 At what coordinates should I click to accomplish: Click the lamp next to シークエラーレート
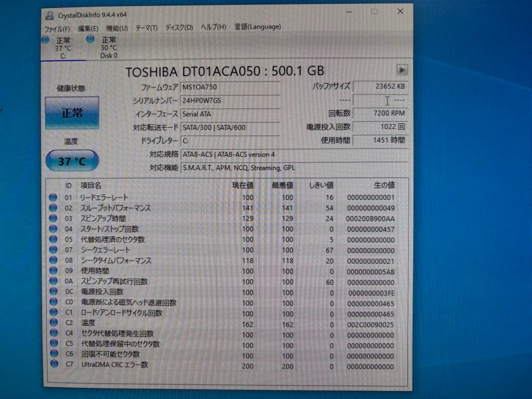coord(53,250)
